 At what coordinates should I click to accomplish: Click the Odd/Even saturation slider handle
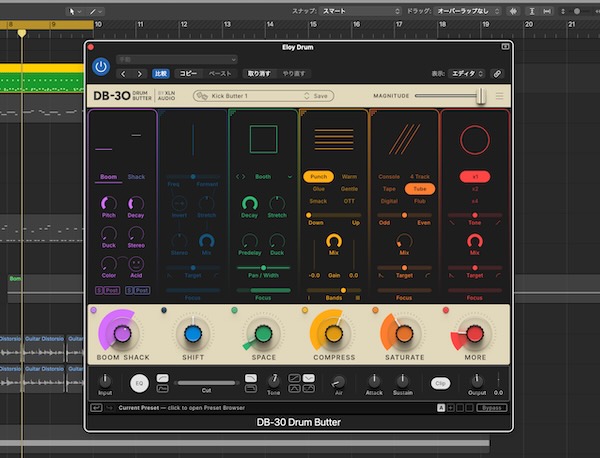coord(404,215)
